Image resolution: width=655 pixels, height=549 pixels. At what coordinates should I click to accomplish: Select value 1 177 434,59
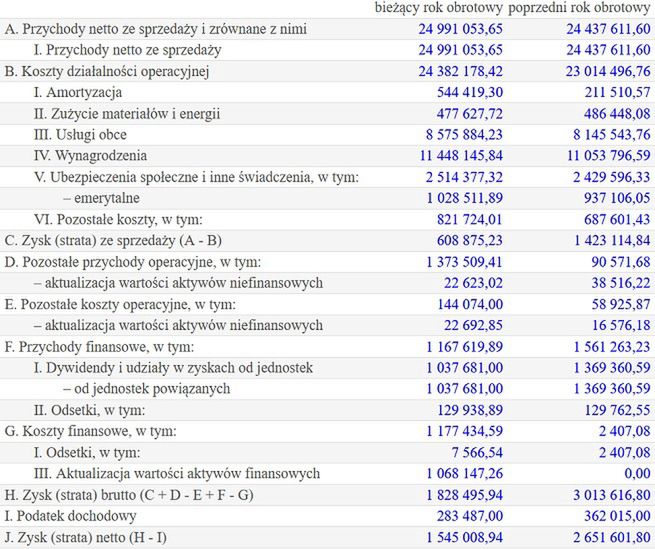pyautogui.click(x=465, y=431)
